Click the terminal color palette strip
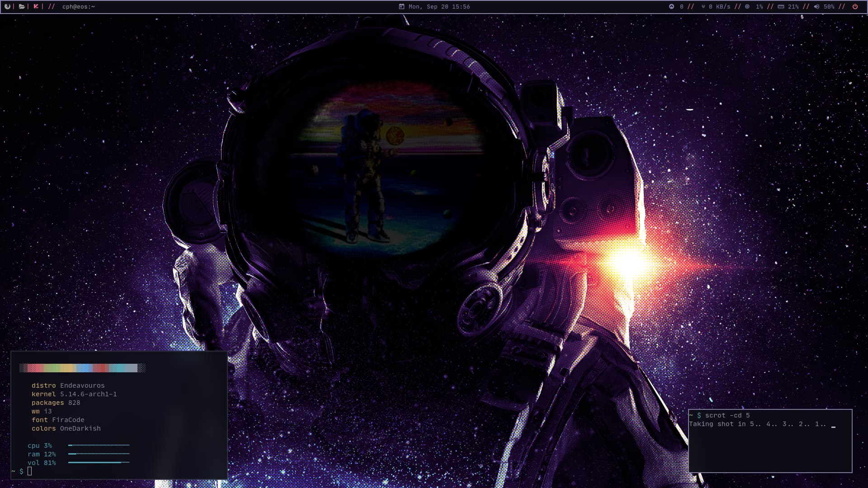The width and height of the screenshot is (868, 488). coord(82,368)
